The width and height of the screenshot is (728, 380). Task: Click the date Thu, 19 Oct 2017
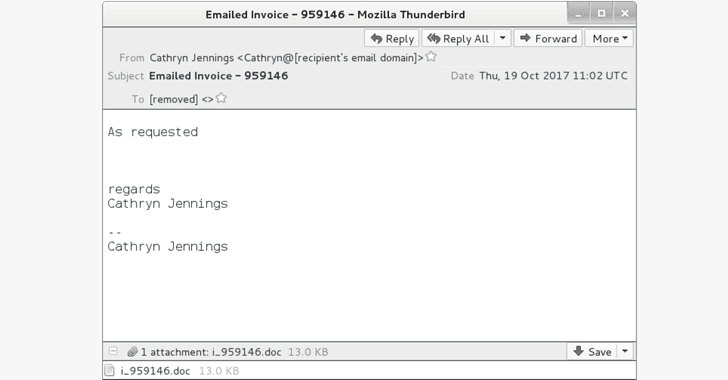[553, 76]
